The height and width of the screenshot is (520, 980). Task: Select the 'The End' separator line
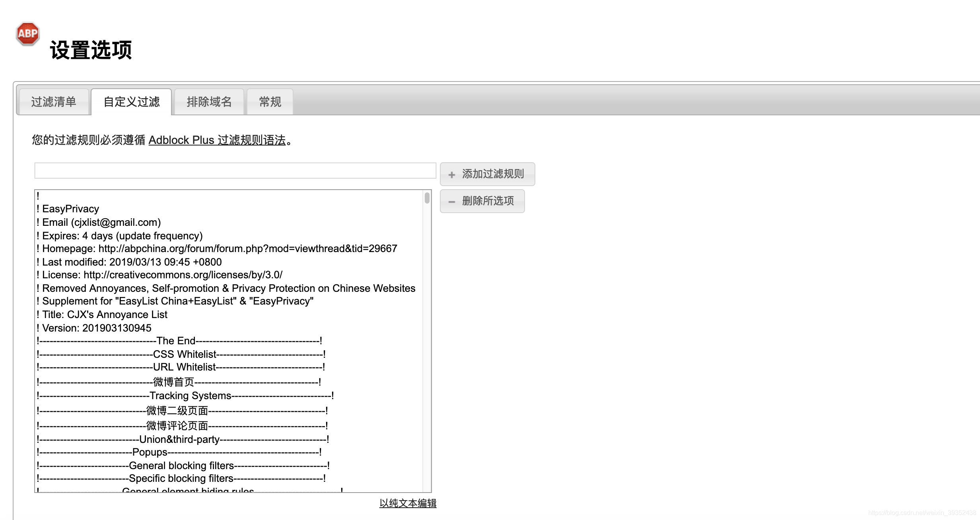(x=229, y=341)
